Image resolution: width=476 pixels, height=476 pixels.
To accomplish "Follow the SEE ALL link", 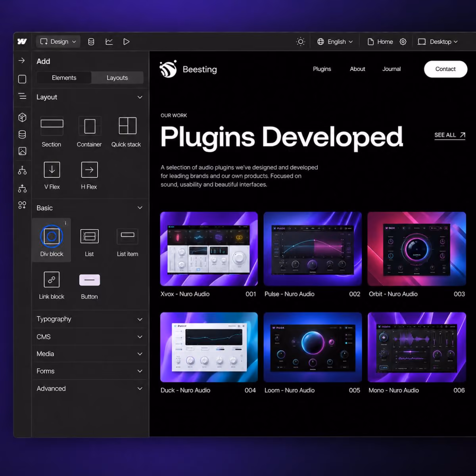I will point(450,135).
